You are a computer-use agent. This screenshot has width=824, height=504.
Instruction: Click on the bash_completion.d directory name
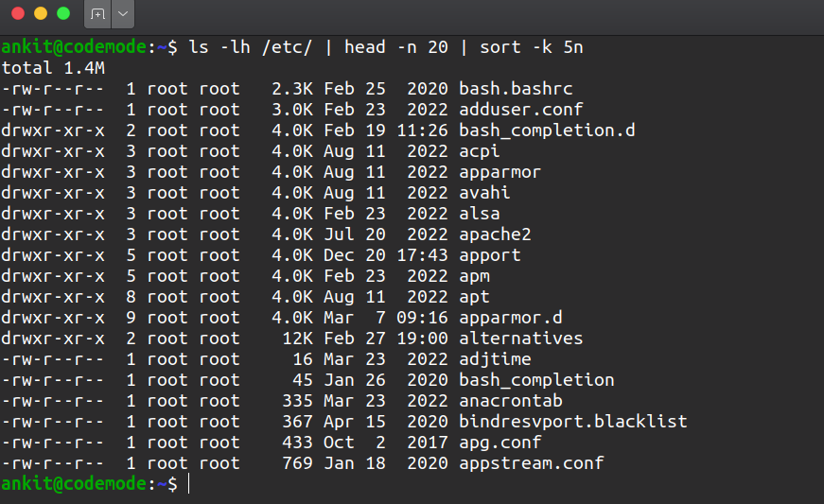(547, 130)
